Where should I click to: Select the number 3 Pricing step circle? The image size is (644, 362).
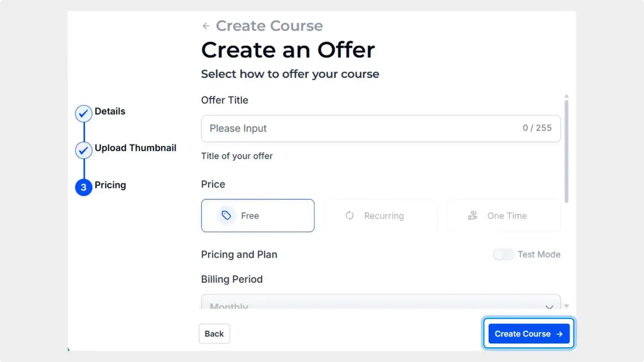pyautogui.click(x=83, y=187)
